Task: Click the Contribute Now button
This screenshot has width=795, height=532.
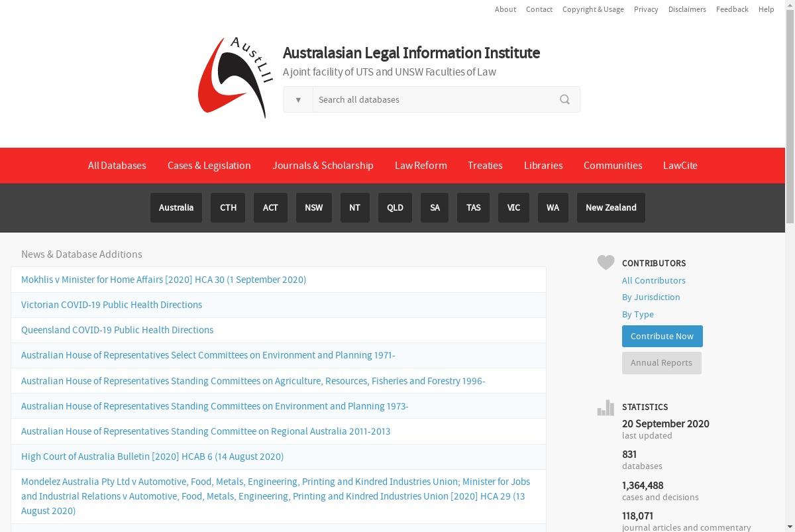Action: coord(662,336)
